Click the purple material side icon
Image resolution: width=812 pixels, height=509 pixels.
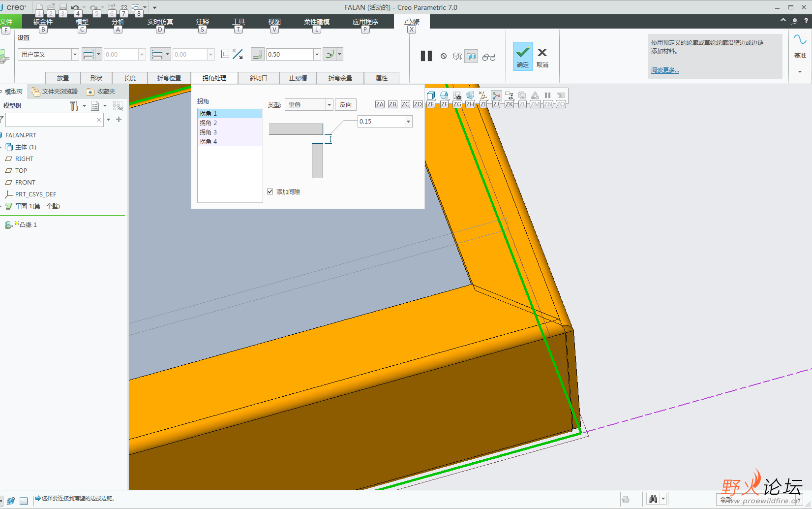[x=225, y=54]
